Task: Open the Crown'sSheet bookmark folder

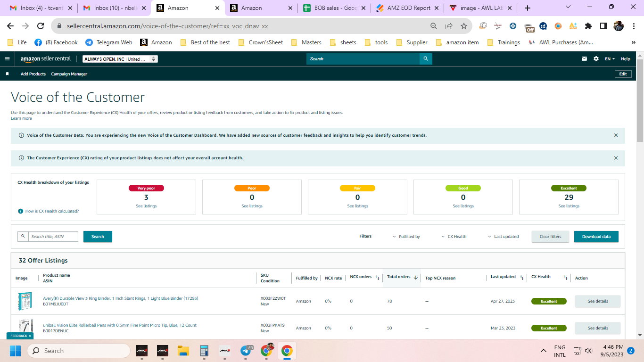Action: (261, 42)
